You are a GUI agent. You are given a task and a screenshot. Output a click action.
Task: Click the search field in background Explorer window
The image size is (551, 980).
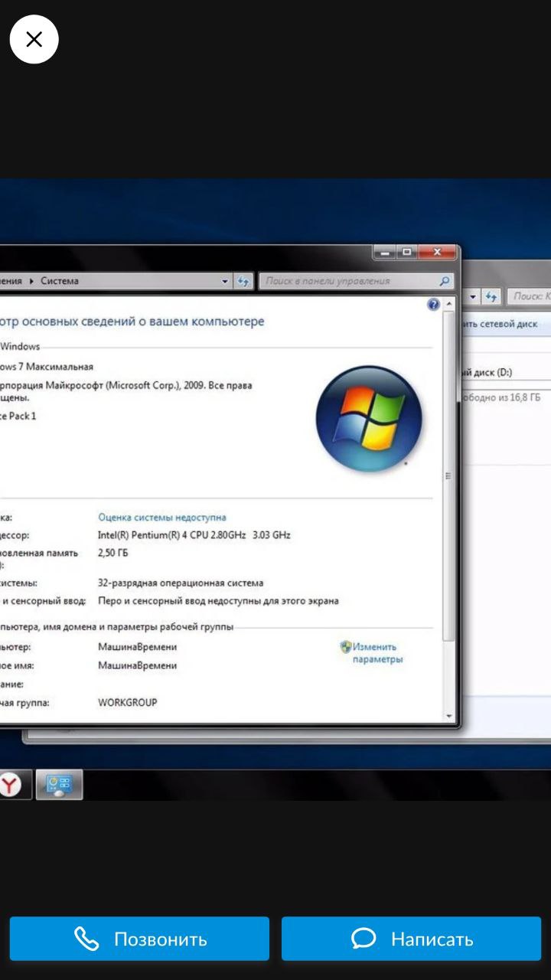(530, 296)
